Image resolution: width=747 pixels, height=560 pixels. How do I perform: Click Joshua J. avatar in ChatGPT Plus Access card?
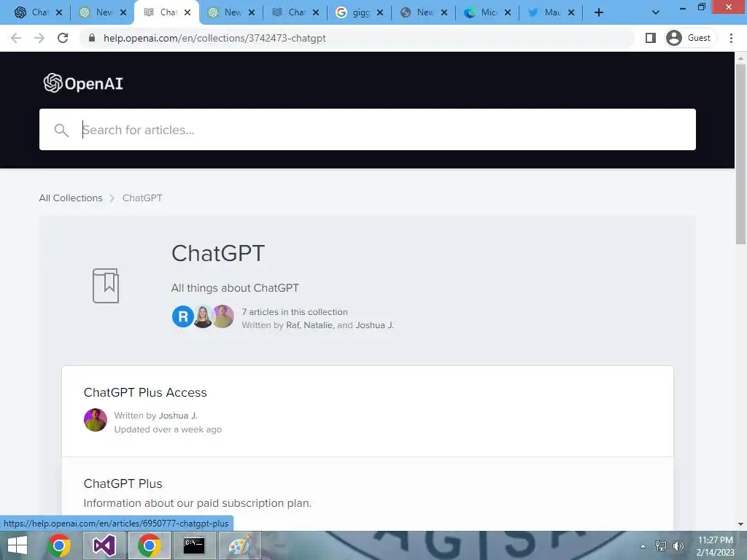pos(96,420)
